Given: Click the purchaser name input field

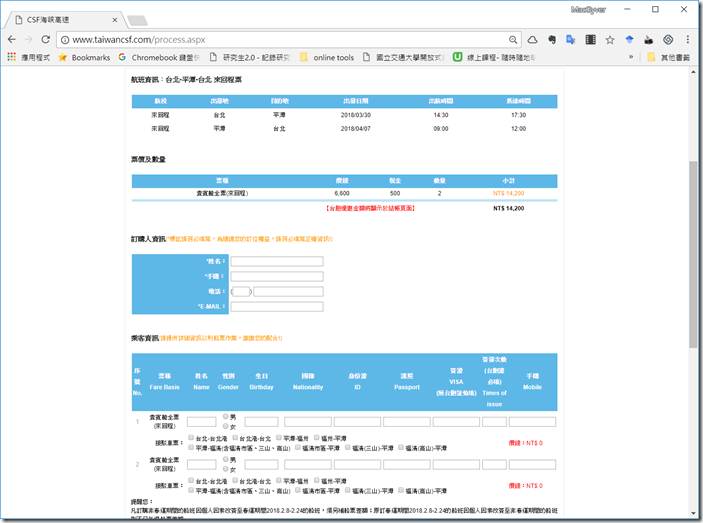Looking at the screenshot, I should point(277,261).
